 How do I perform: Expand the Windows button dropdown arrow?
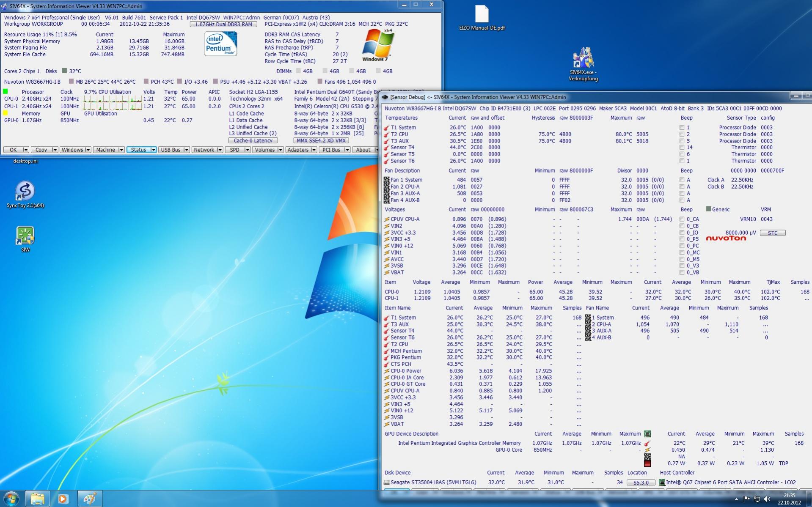coord(88,150)
